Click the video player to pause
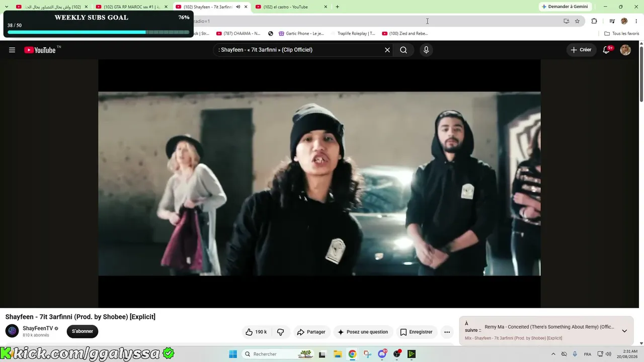The height and width of the screenshot is (362, 644). [319, 184]
